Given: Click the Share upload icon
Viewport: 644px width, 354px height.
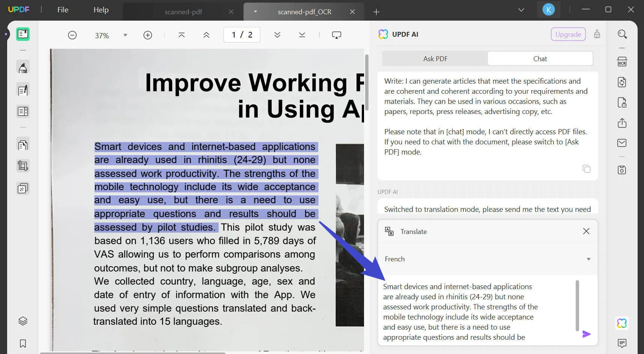Looking at the screenshot, I should (x=622, y=123).
